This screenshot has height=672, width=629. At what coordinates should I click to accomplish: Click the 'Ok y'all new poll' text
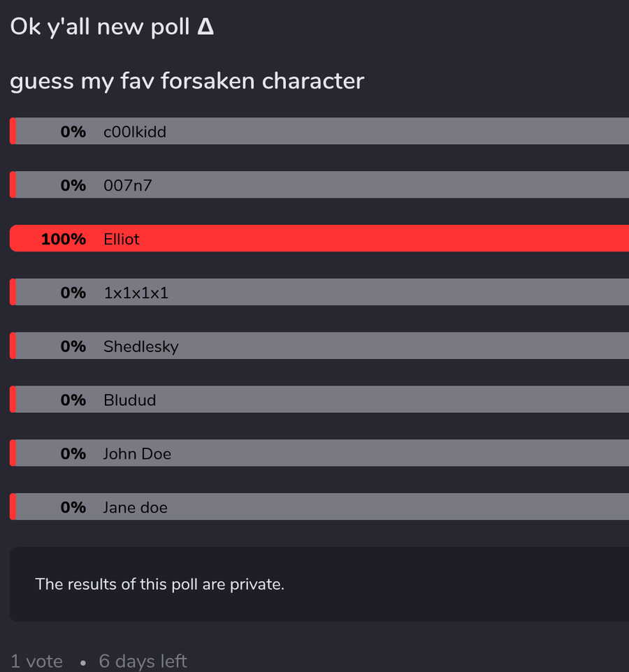99,27
